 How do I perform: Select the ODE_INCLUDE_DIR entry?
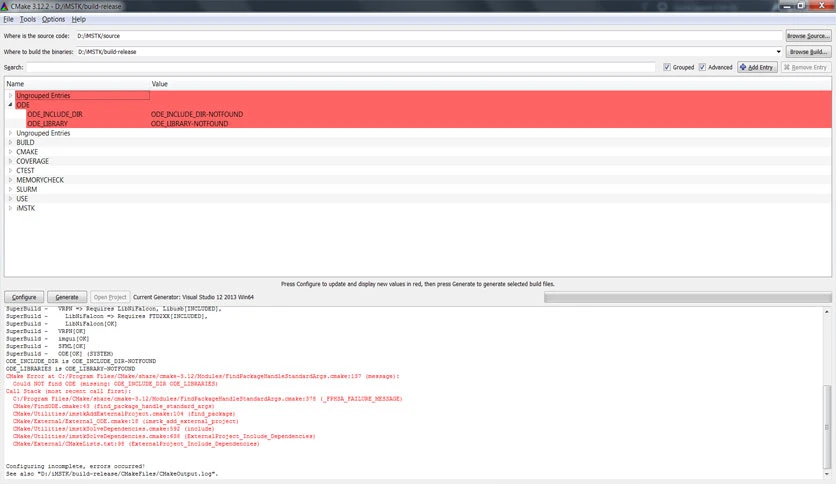(x=55, y=114)
